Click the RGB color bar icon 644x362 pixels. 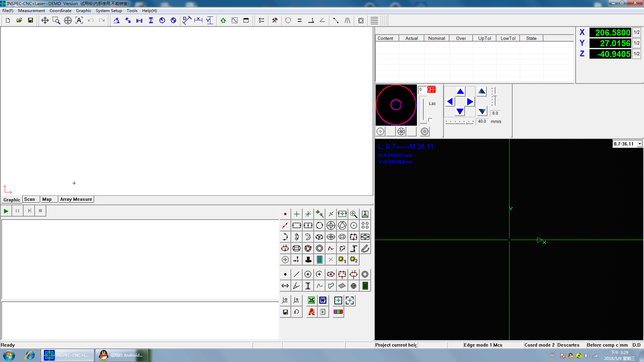click(338, 312)
